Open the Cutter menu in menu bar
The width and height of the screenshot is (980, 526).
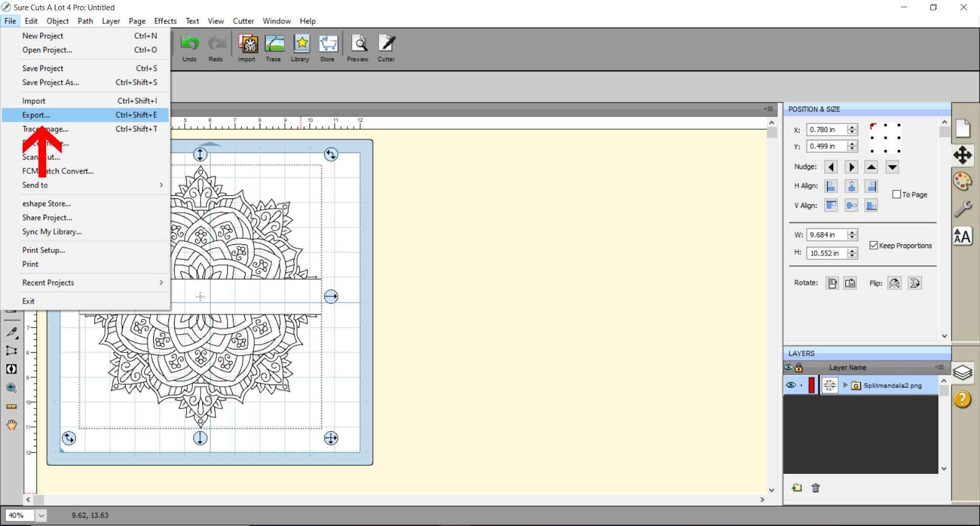point(243,21)
